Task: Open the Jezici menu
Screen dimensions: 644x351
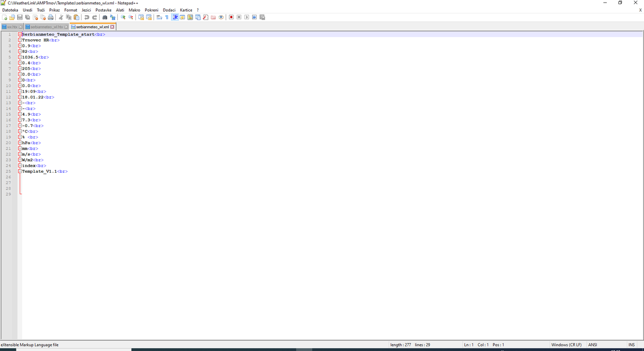Action: coord(86,10)
